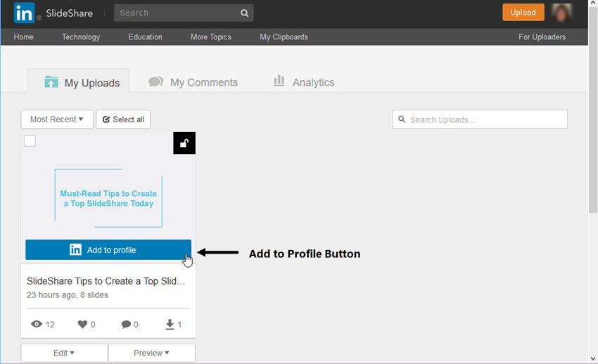598x364 pixels.
Task: Click the orange Upload button
Action: pos(523,13)
